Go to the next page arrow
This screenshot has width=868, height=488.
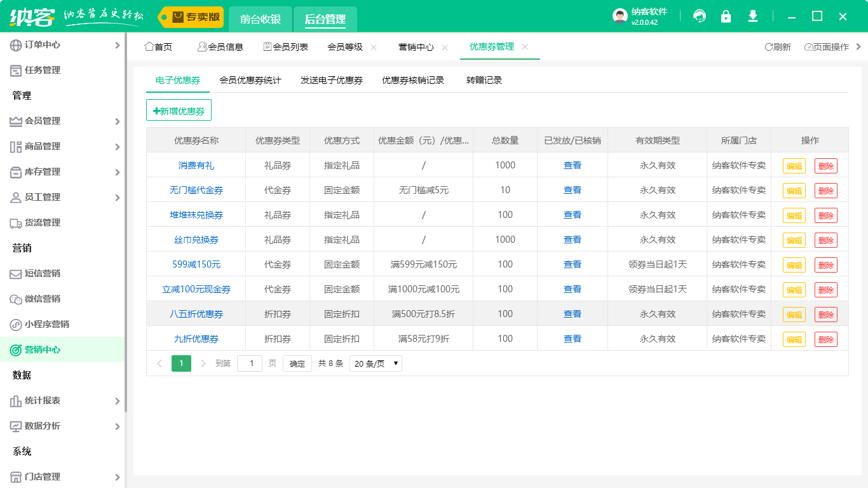pyautogui.click(x=203, y=363)
